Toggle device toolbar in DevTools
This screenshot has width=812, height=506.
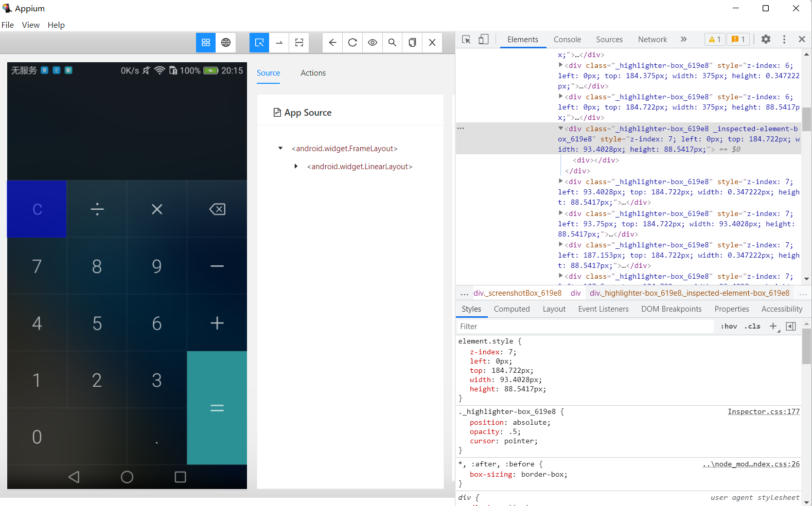coord(484,40)
